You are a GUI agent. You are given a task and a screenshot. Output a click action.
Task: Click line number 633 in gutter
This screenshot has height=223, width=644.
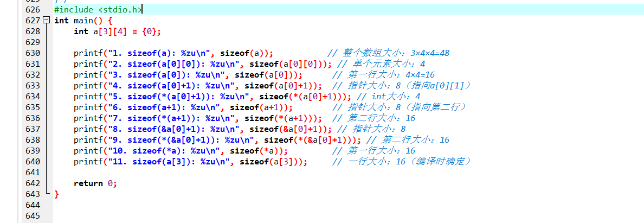coord(33,86)
